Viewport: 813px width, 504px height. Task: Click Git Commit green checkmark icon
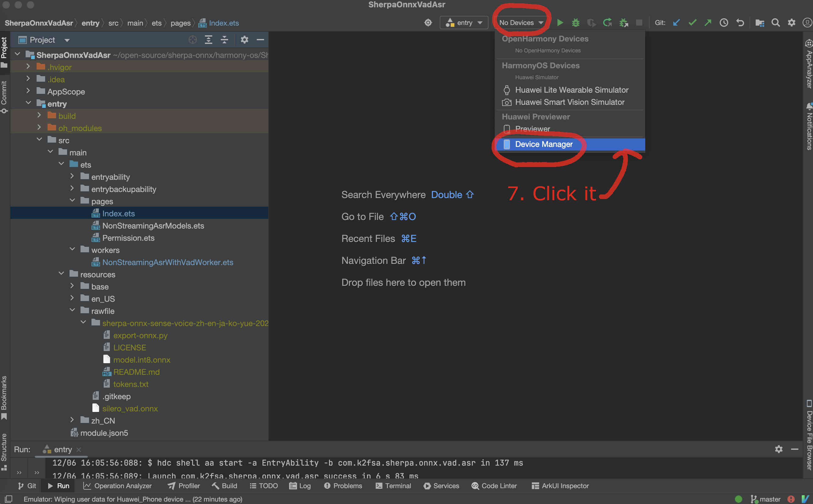692,23
